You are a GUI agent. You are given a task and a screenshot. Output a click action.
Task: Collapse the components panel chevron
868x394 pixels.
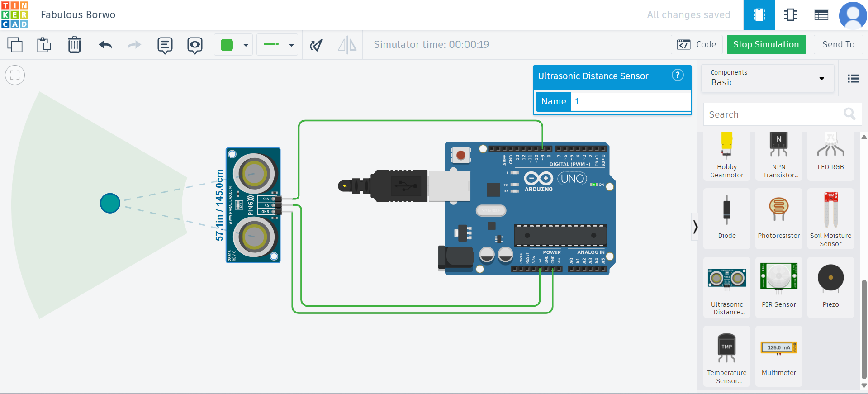point(695,227)
